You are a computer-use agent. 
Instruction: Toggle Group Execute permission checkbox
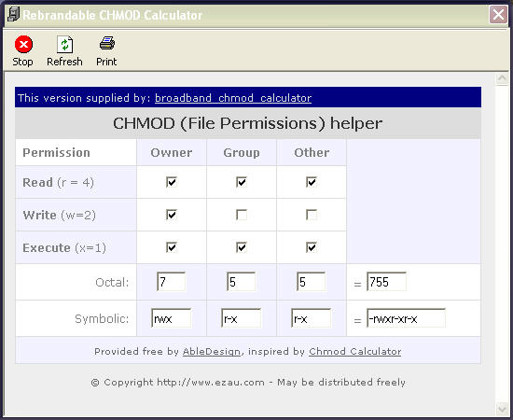coord(242,247)
